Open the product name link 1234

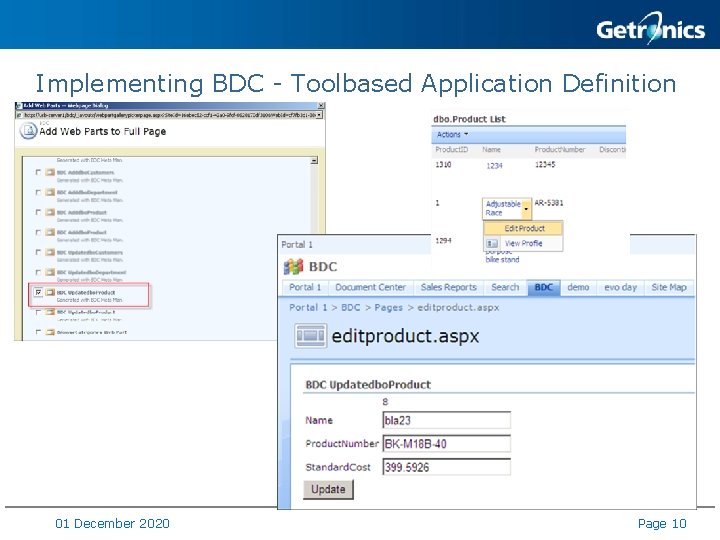[x=494, y=166]
